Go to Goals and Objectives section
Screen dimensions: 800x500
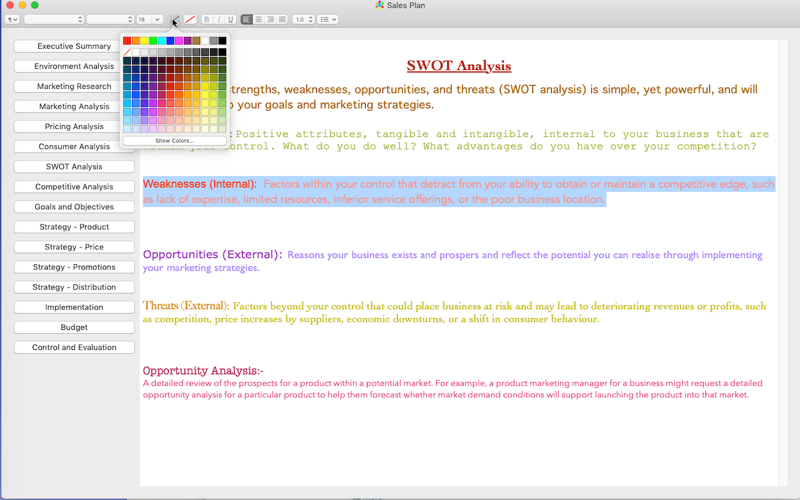point(74,207)
